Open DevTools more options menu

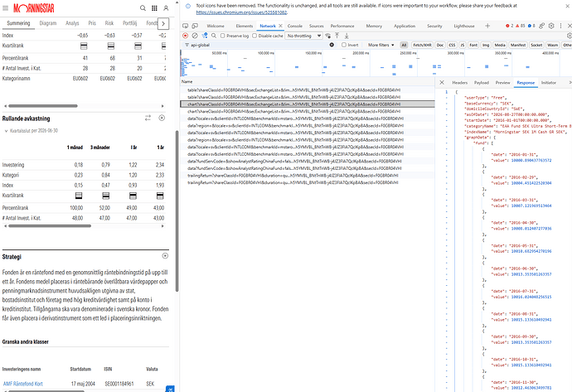(x=560, y=26)
